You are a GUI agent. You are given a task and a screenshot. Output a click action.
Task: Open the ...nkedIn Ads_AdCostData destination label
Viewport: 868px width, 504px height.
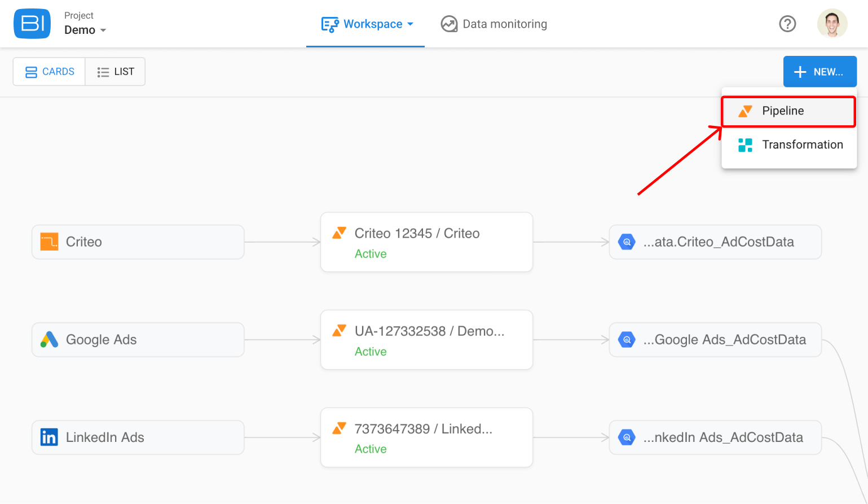pyautogui.click(x=723, y=437)
